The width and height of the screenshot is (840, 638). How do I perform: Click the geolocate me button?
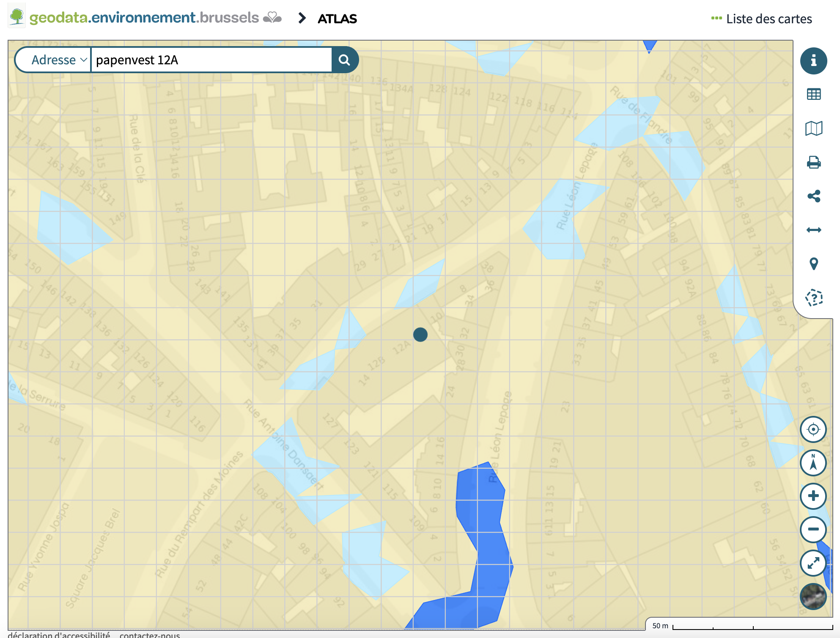813,429
